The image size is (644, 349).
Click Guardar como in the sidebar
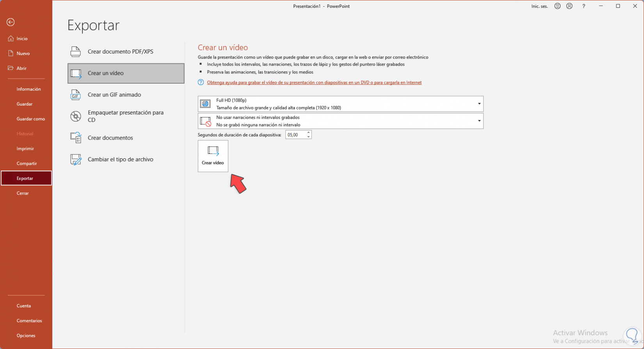tap(26, 119)
